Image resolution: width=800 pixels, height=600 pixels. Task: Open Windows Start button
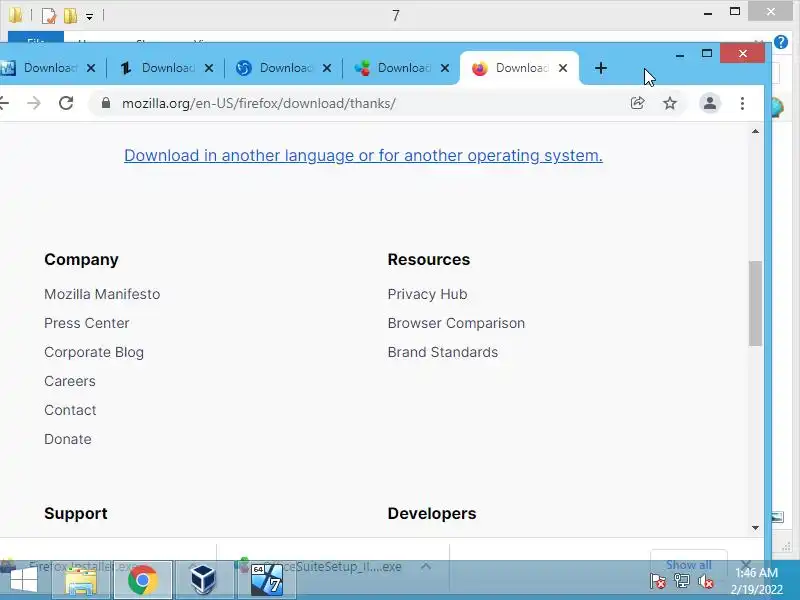coord(23,580)
